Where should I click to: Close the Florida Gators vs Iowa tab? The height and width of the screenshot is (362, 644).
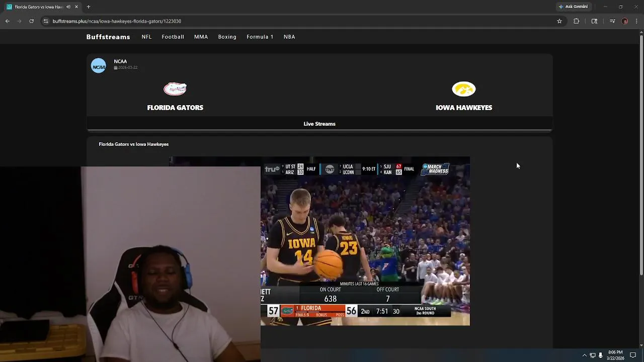point(76,7)
